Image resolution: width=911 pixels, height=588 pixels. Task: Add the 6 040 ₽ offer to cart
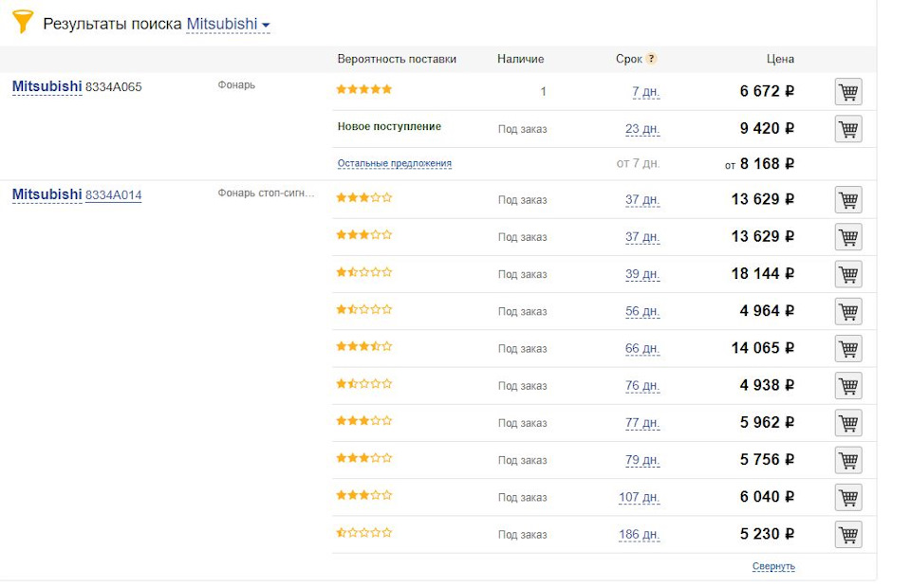[x=848, y=497]
